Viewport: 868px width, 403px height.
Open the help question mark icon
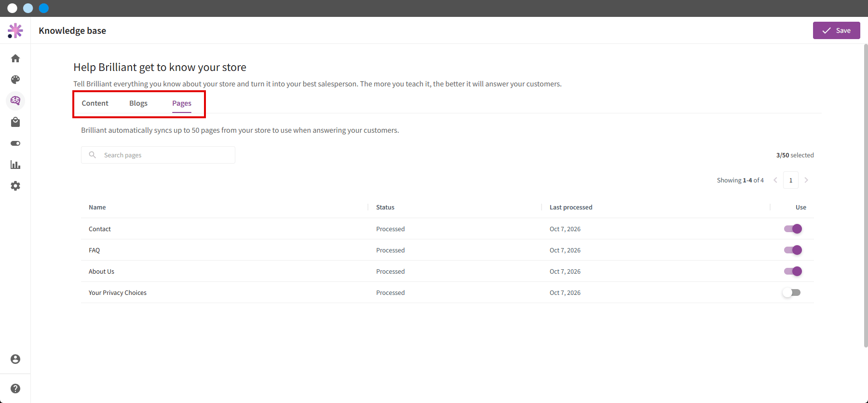pos(15,389)
